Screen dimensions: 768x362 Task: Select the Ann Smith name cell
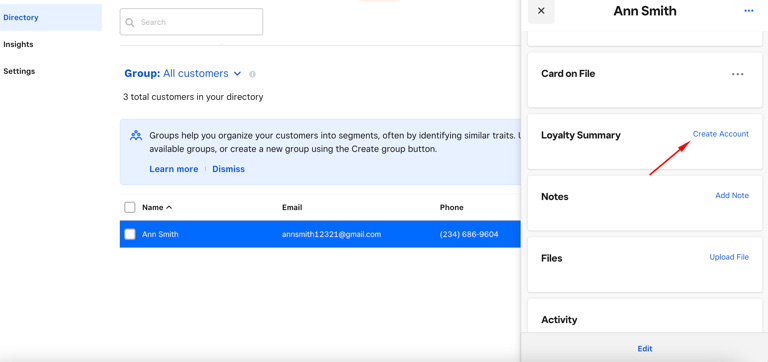click(160, 234)
